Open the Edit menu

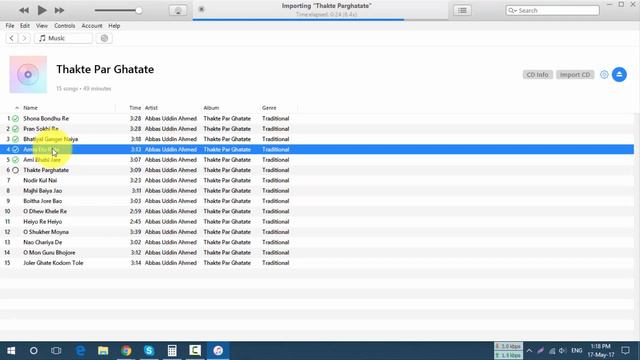25,26
